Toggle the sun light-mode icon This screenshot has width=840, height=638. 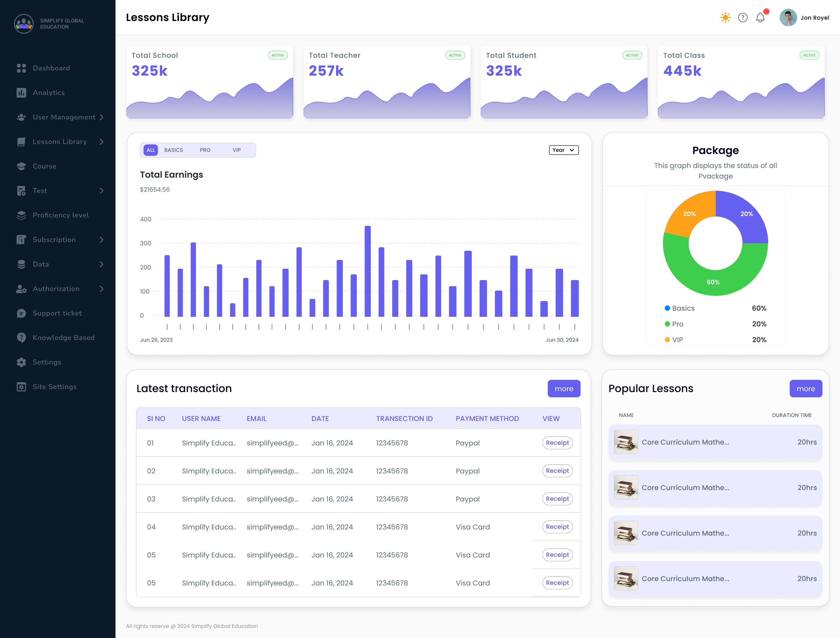pyautogui.click(x=725, y=18)
